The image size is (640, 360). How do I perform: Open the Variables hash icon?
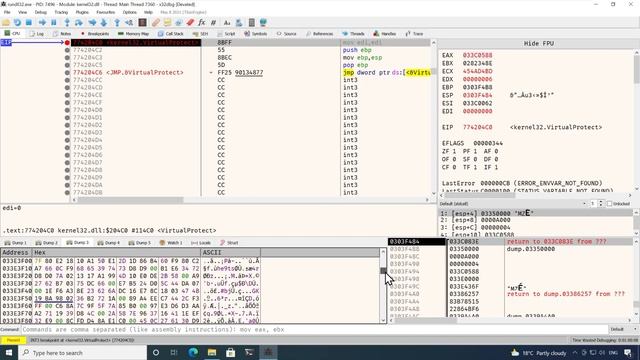[213, 22]
